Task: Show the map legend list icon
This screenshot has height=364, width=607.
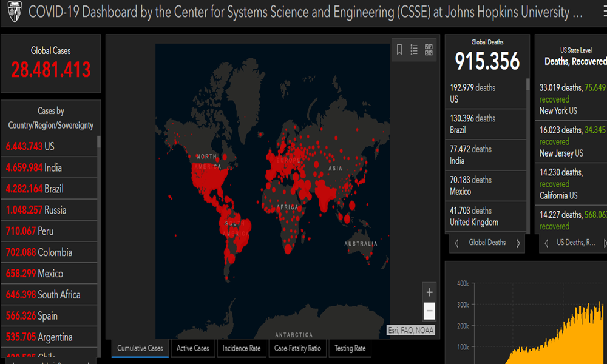Action: pyautogui.click(x=414, y=50)
